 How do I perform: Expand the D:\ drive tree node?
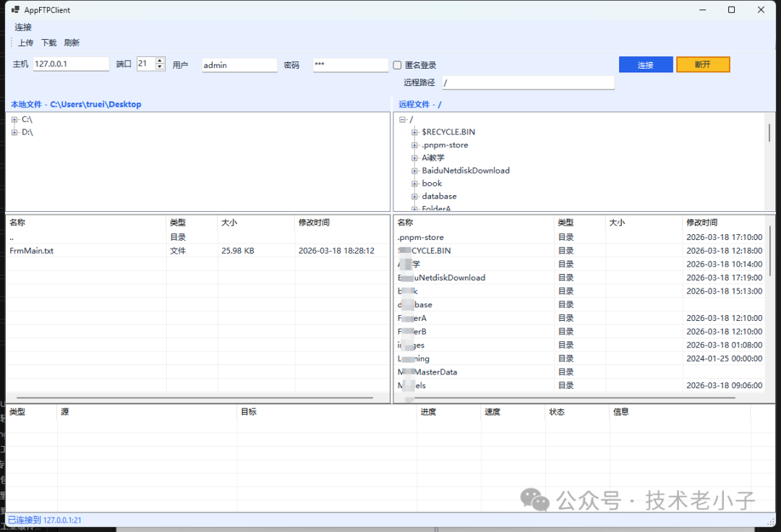tap(14, 132)
